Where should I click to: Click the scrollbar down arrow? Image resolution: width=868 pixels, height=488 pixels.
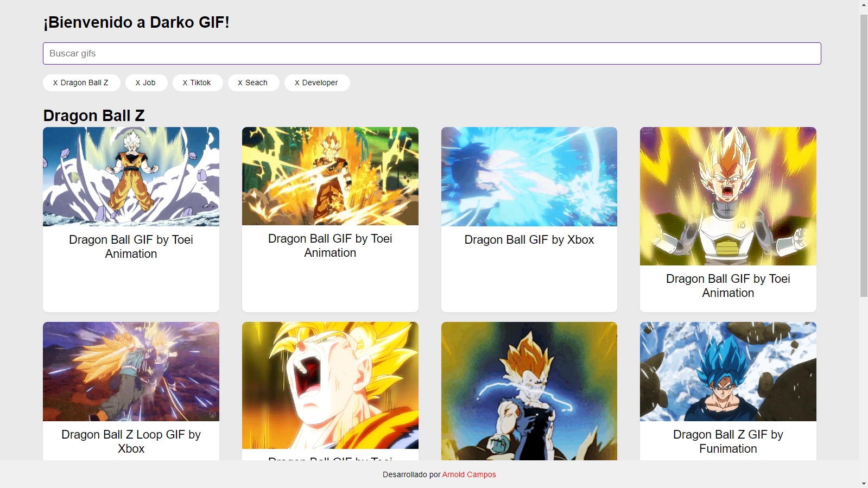[864, 483]
